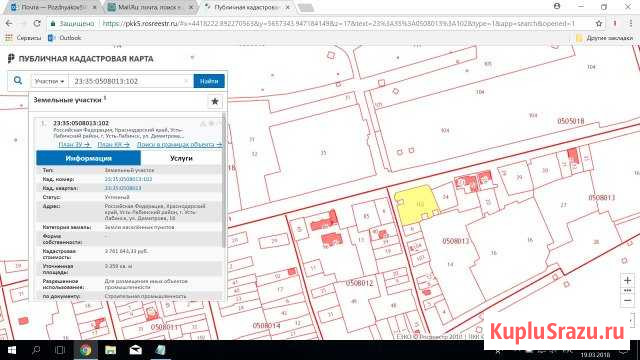Click the dots button between zoom controls

pyautogui.click(x=627, y=290)
